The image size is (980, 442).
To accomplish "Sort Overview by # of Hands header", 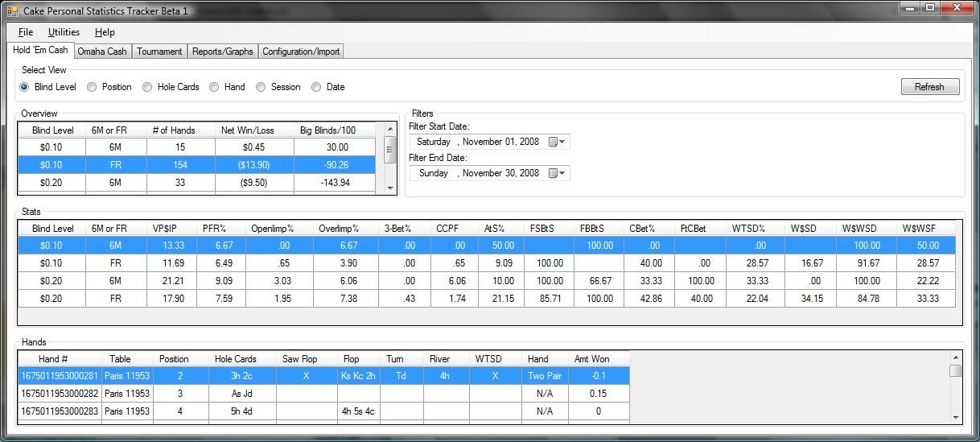I will coord(174,130).
